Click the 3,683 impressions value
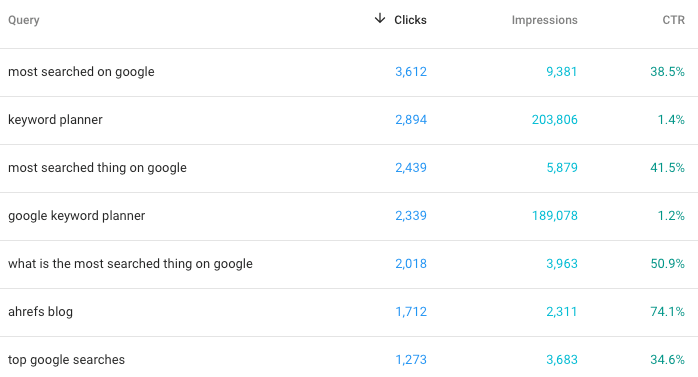The width and height of the screenshot is (698, 377). click(x=562, y=360)
